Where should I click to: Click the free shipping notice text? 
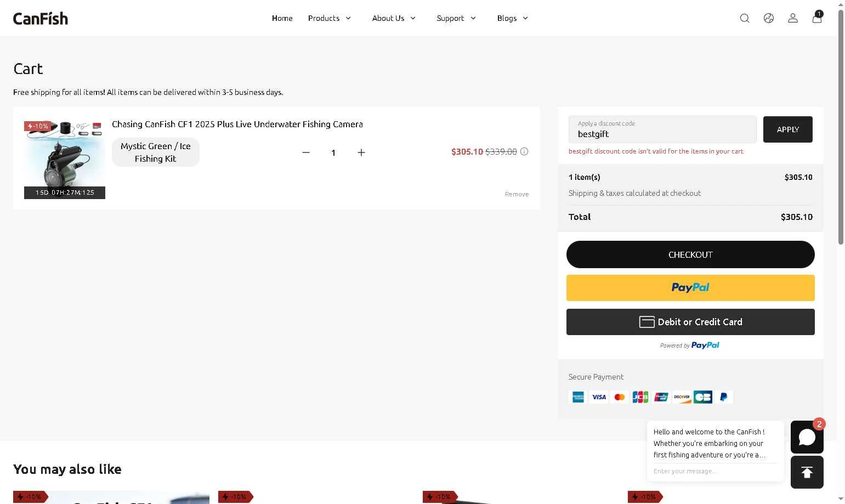148,92
